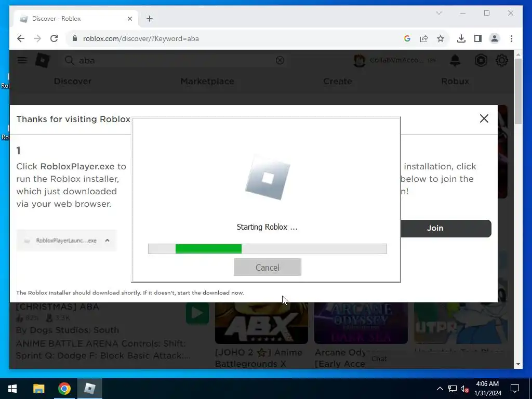Screen dimensions: 532x399
Task: Show hidden system tray icons
Action: click(440, 389)
